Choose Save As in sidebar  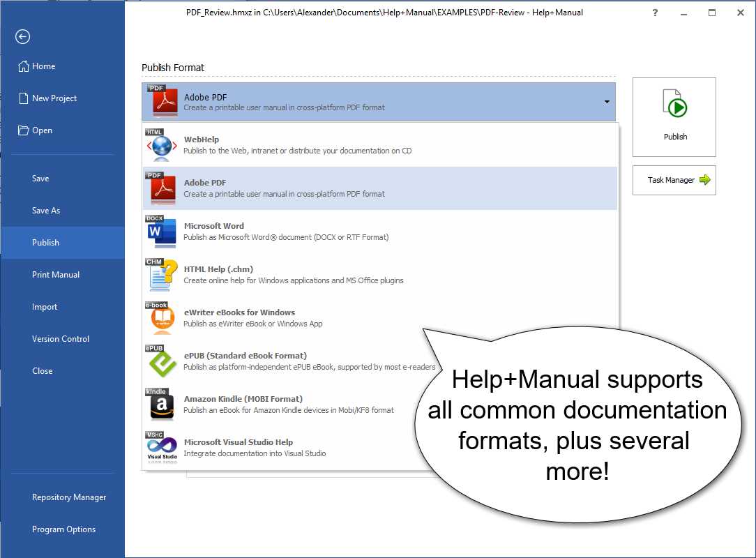pyautogui.click(x=46, y=210)
